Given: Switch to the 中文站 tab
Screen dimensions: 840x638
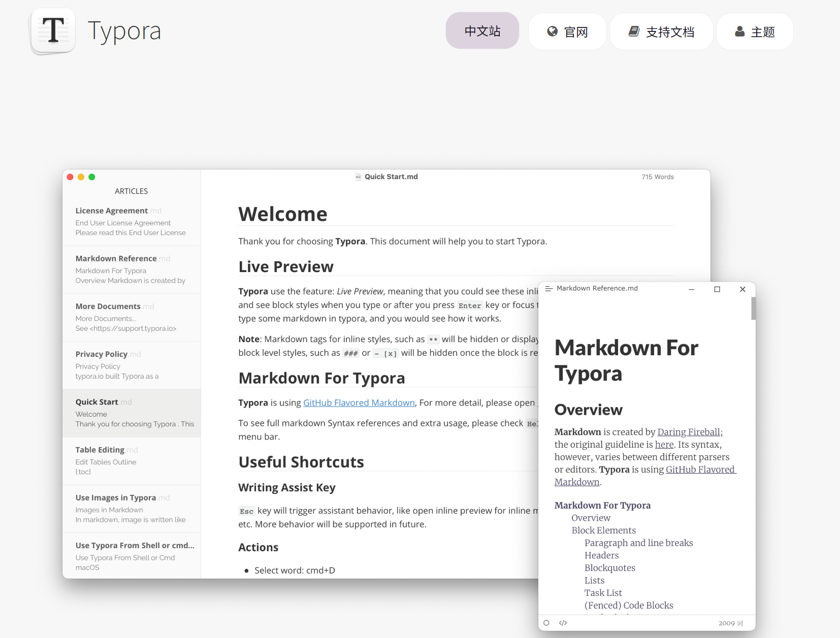Looking at the screenshot, I should pyautogui.click(x=482, y=31).
